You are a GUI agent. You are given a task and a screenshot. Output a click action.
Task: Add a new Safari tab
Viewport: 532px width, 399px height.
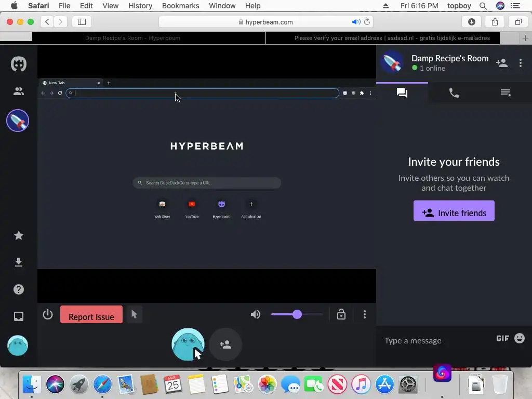point(525,38)
